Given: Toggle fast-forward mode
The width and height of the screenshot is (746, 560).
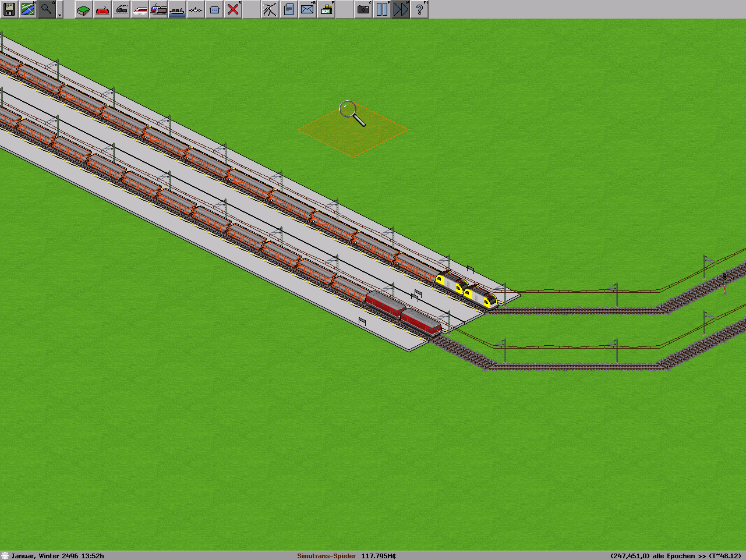Looking at the screenshot, I should [401, 9].
